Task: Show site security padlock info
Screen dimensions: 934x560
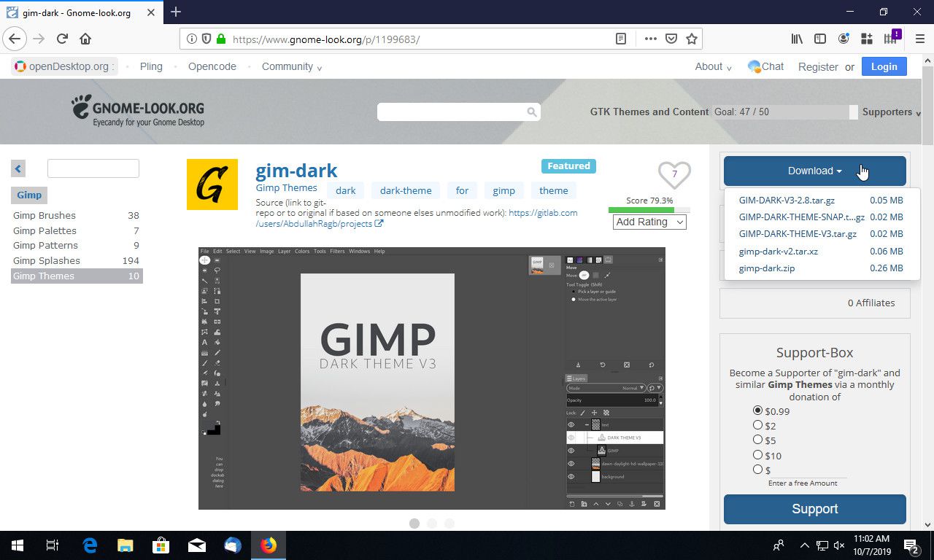Action: pyautogui.click(x=221, y=39)
